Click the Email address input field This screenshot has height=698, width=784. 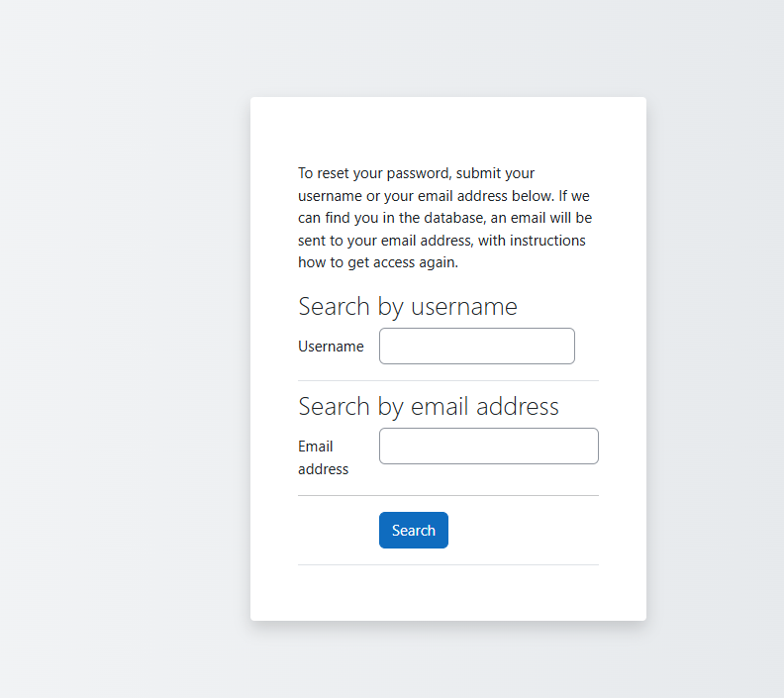[488, 447]
